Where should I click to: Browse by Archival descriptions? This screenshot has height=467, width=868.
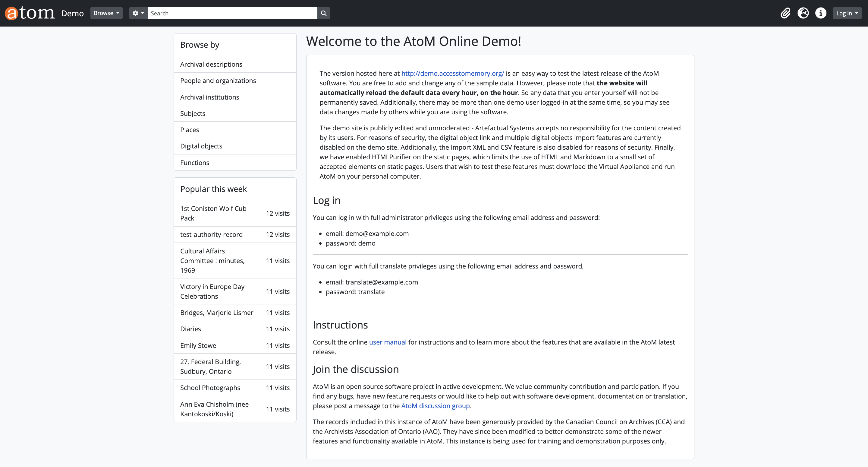pyautogui.click(x=211, y=64)
